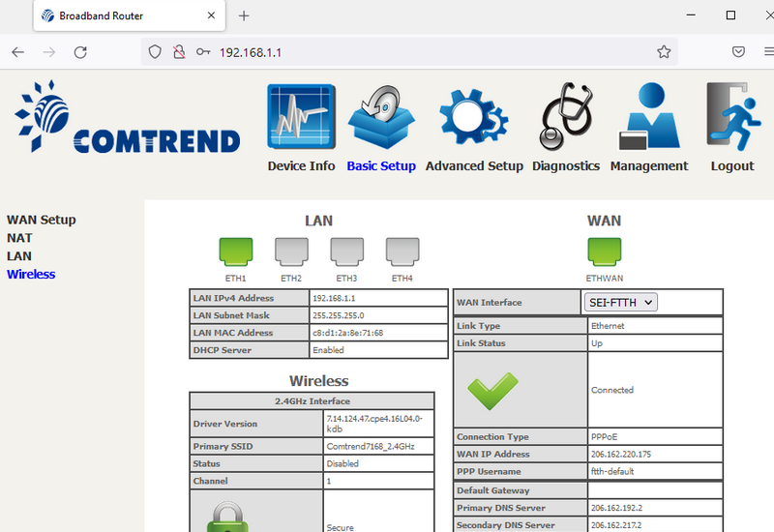Open the Pocket save icon
The height and width of the screenshot is (532, 774).
click(738, 52)
